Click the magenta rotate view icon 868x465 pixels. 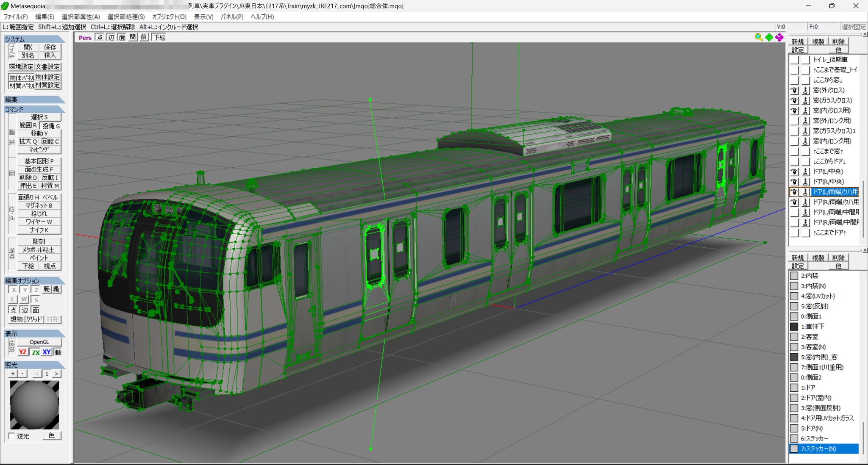click(x=779, y=37)
